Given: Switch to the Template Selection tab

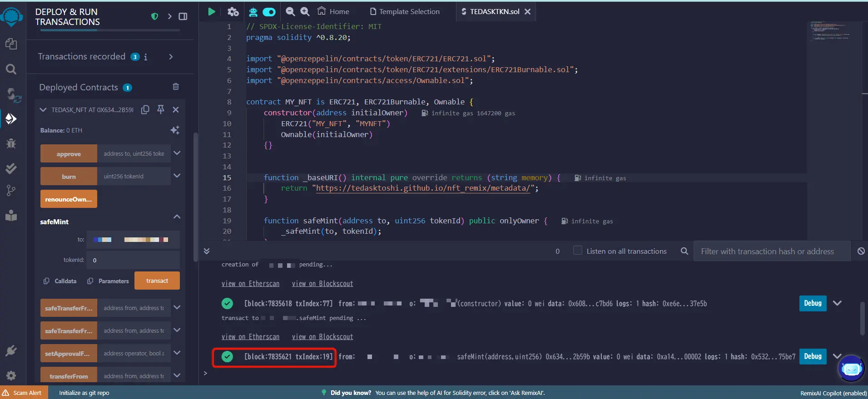Looking at the screenshot, I should pyautogui.click(x=405, y=11).
